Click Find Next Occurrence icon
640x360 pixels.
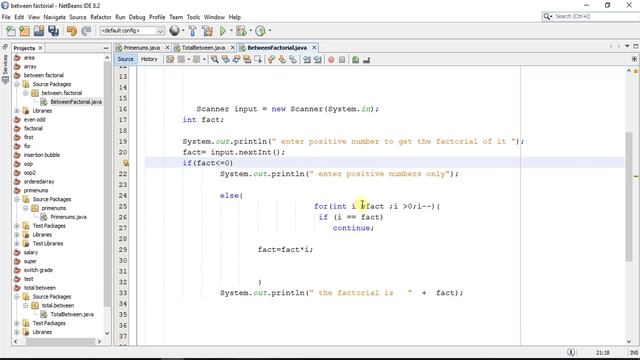[236, 60]
